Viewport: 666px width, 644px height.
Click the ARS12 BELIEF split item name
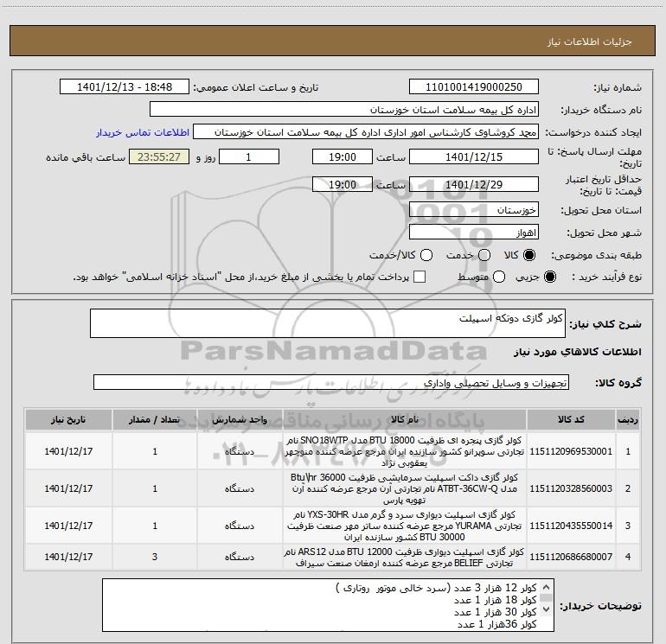click(x=405, y=558)
